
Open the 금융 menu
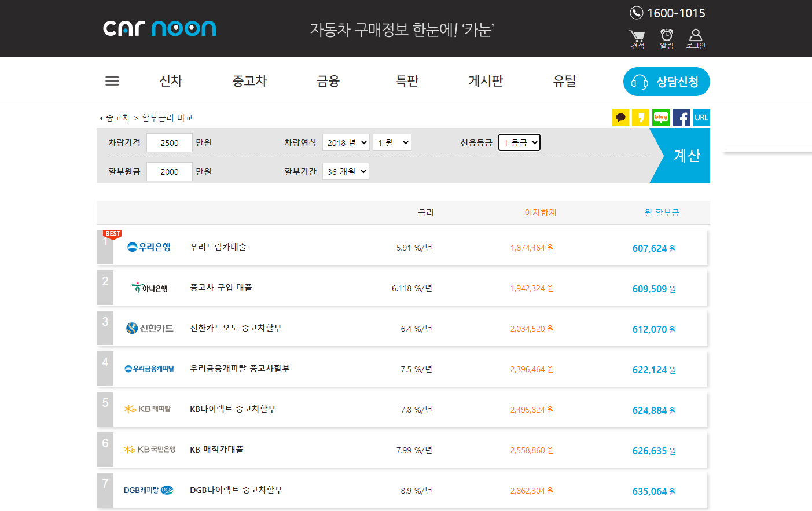(x=328, y=81)
